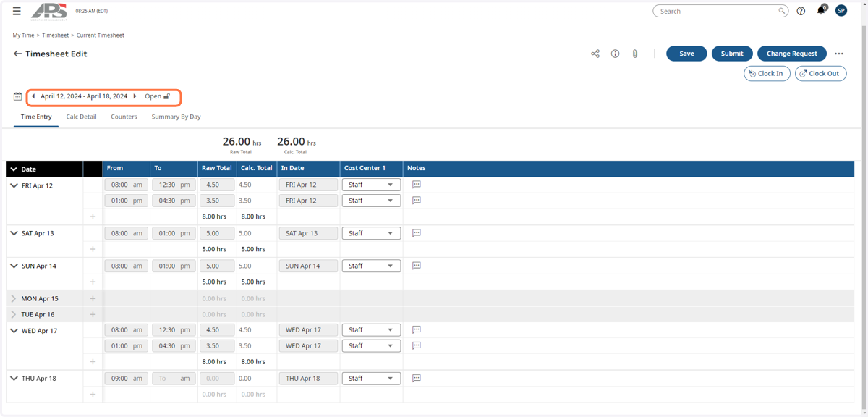The width and height of the screenshot is (868, 417).
Task: Show timesheet info icon
Action: 615,54
